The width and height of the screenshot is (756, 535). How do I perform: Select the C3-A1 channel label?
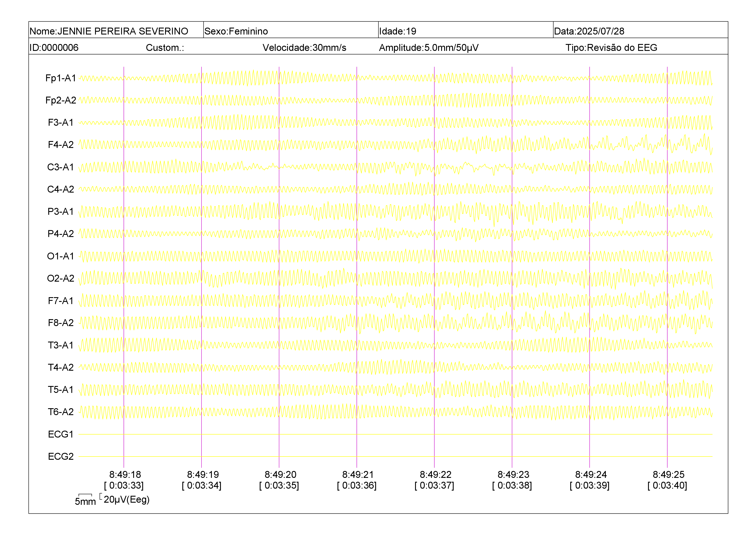click(x=61, y=167)
